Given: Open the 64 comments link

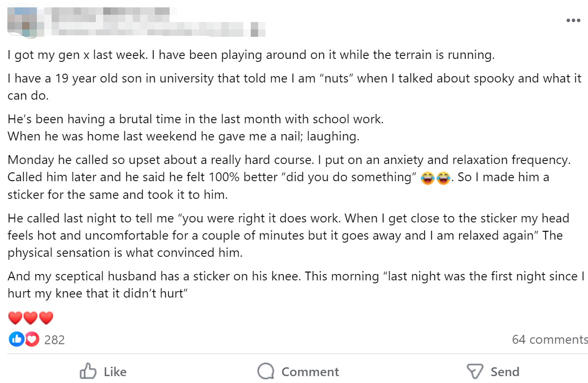Looking at the screenshot, I should pos(550,339).
